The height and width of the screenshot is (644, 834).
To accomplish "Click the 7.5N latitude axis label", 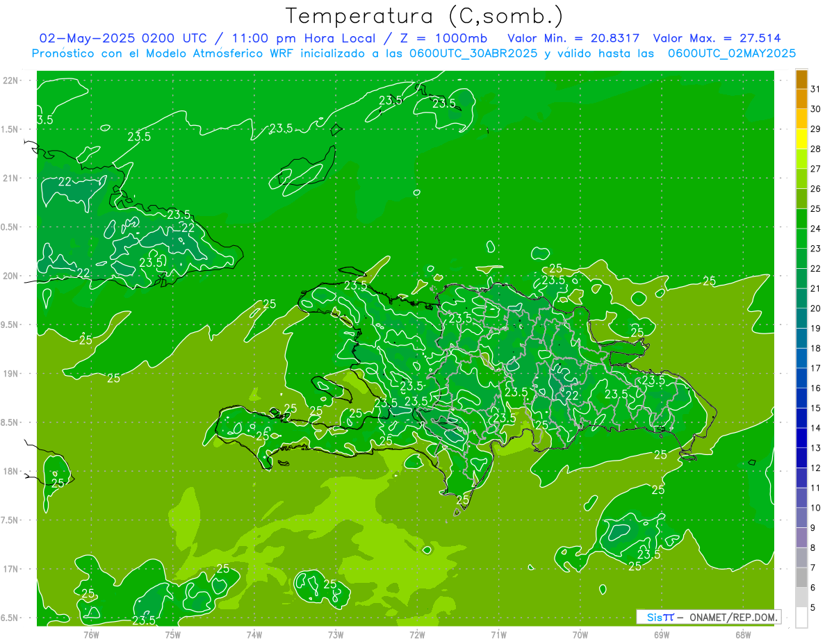I will 10,520.
